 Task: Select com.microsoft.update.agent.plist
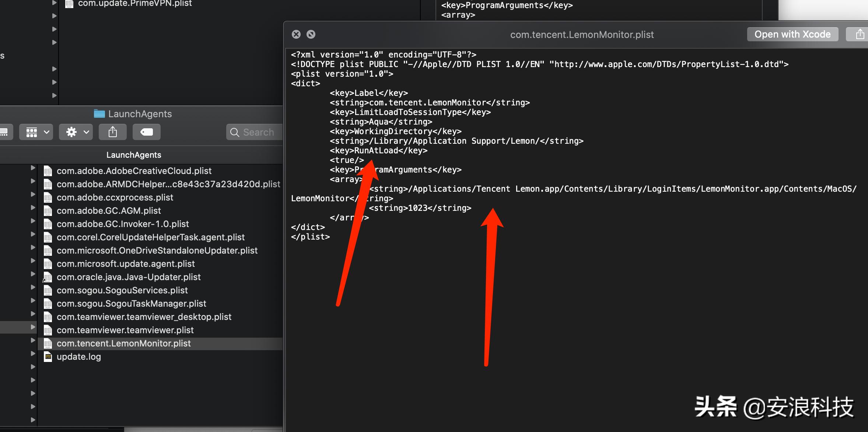pyautogui.click(x=126, y=264)
